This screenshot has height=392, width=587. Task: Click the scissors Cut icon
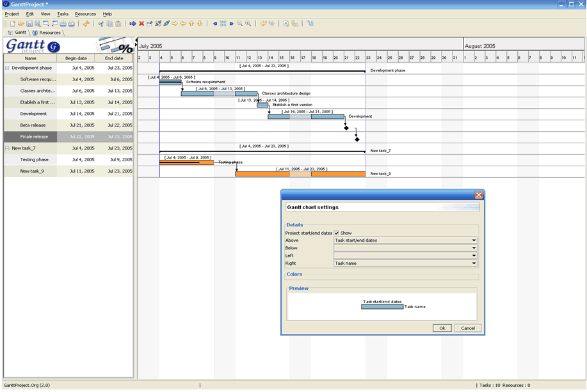click(x=101, y=24)
